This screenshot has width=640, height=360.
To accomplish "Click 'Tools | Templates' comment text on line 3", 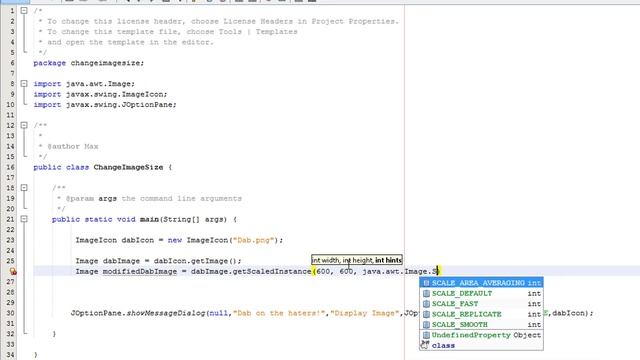I will tap(258, 32).
